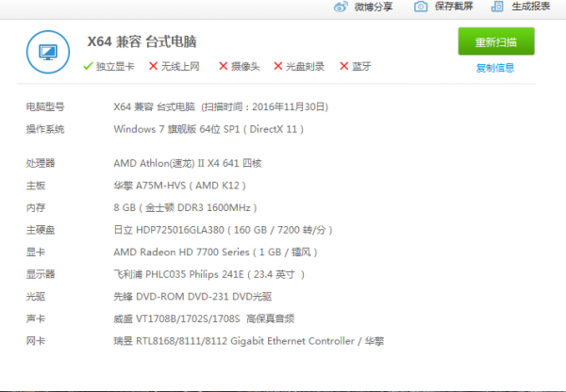Click the 8 GB DDR3 1600MHz value

click(x=185, y=207)
